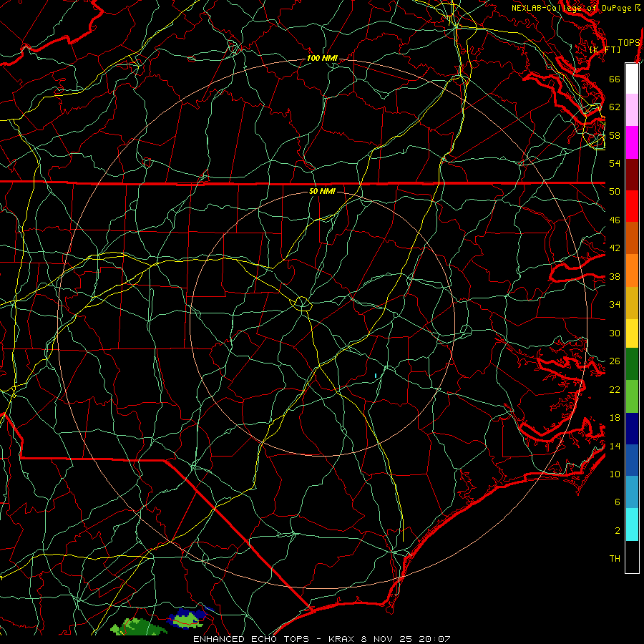Viewport: 644px width, 644px height.
Task: Select the light green legend swatch
Action: [632, 396]
